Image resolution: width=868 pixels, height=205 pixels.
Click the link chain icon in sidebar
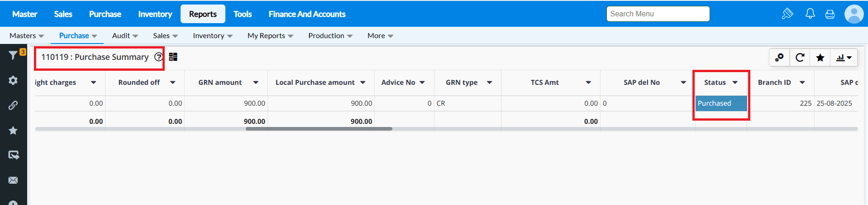click(13, 105)
